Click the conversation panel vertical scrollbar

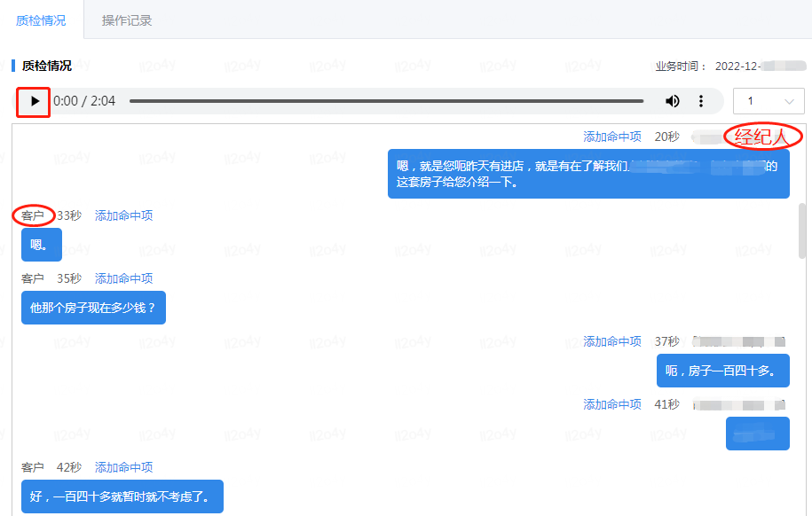pyautogui.click(x=802, y=231)
